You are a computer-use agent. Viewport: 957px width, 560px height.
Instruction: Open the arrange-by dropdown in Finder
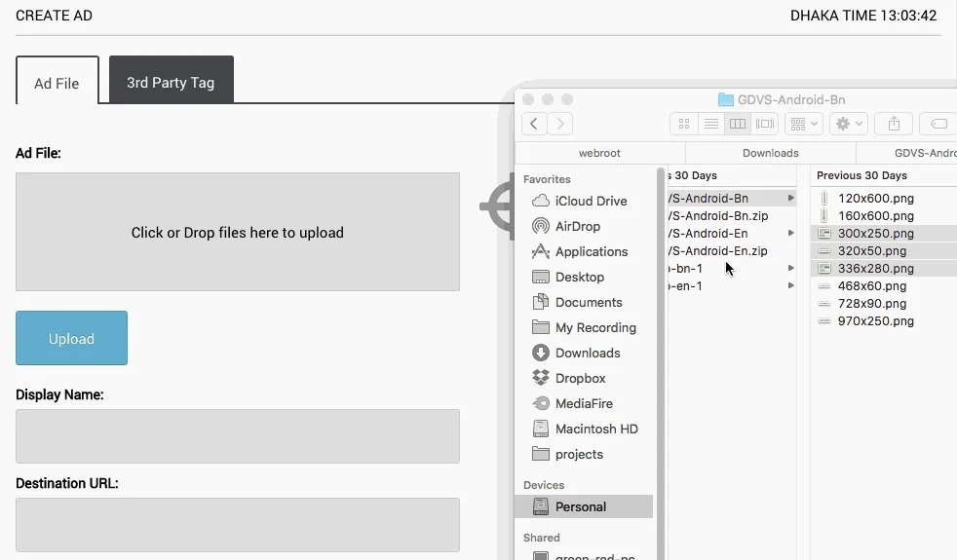(x=804, y=124)
